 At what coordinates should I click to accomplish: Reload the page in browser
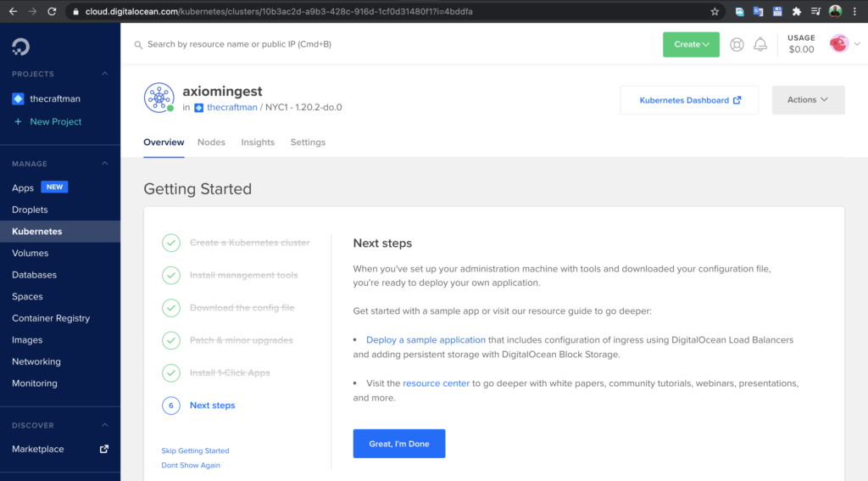(x=52, y=12)
